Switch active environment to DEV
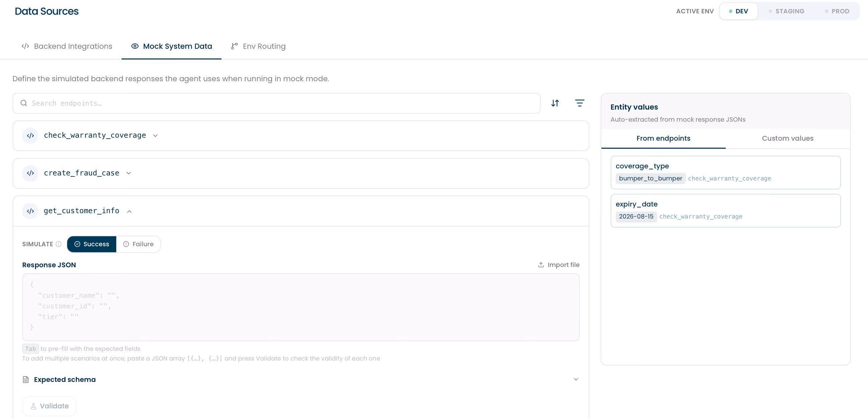Viewport: 868px width, 419px height. point(738,11)
